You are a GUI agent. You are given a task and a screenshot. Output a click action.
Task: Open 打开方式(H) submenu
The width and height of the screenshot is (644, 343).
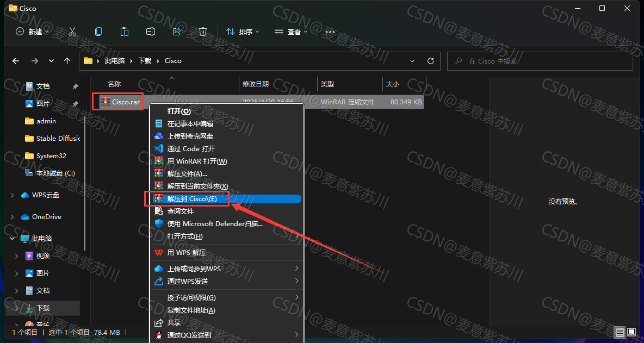(227, 236)
